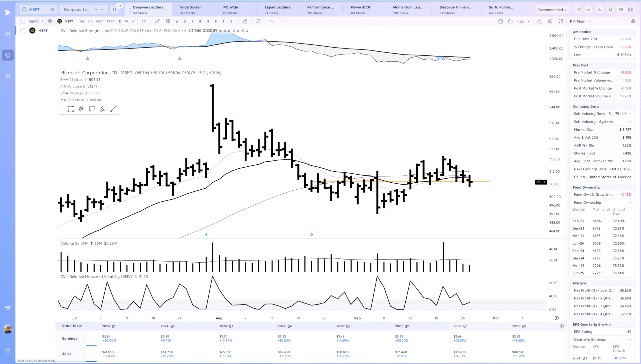Click the refresh chart icon
The height and width of the screenshot is (364, 641).
pyautogui.click(x=258, y=21)
